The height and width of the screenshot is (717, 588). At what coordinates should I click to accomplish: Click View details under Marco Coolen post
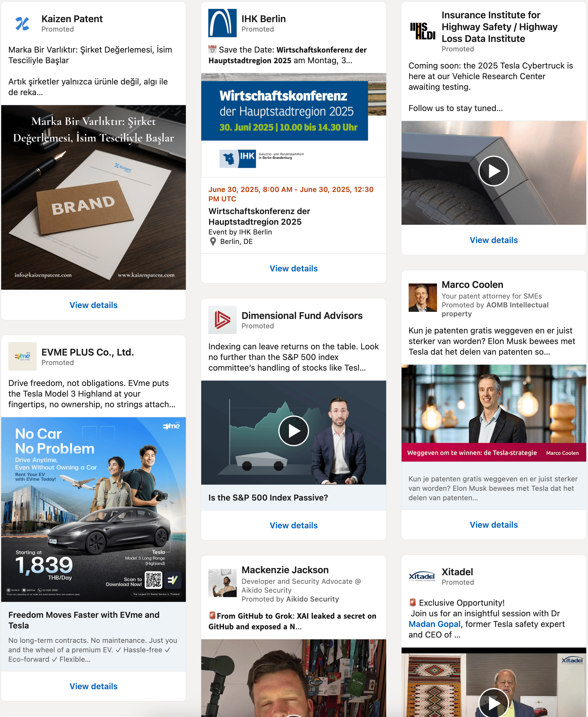pyautogui.click(x=493, y=525)
